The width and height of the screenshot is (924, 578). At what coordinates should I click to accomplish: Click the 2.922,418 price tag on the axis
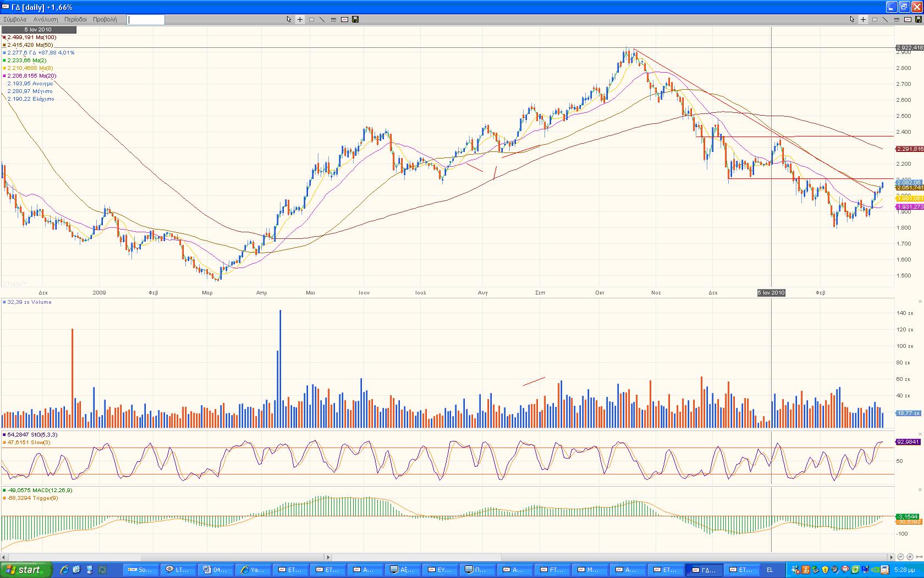(910, 48)
